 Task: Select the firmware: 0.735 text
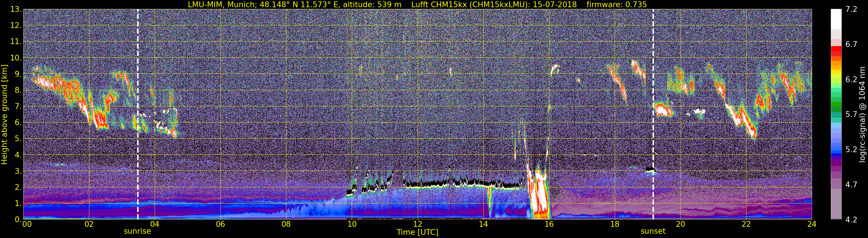click(617, 4)
